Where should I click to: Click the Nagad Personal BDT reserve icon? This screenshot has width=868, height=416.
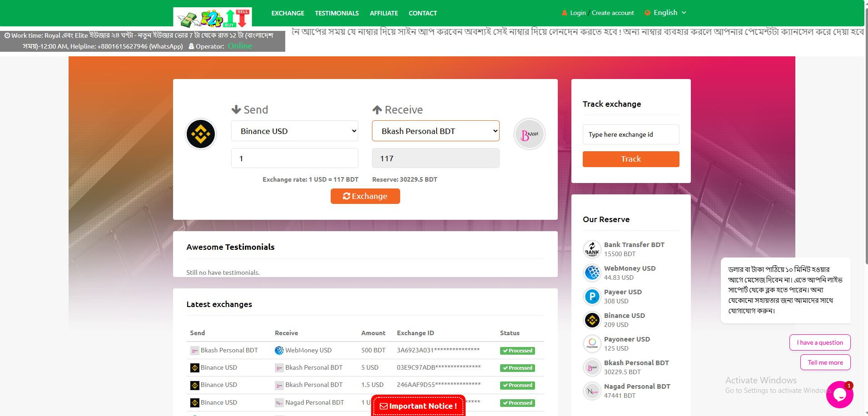click(592, 391)
